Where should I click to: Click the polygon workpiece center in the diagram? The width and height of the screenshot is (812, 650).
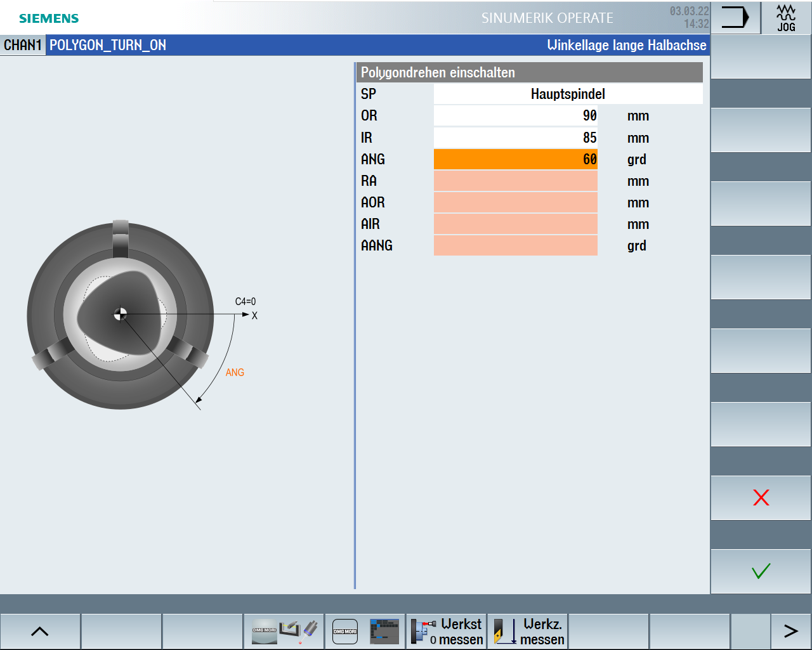[120, 314]
